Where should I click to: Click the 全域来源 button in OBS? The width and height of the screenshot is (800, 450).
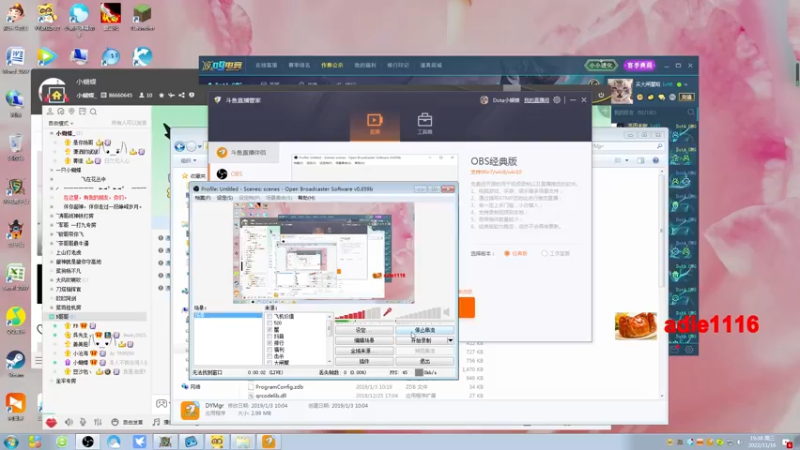point(364,351)
